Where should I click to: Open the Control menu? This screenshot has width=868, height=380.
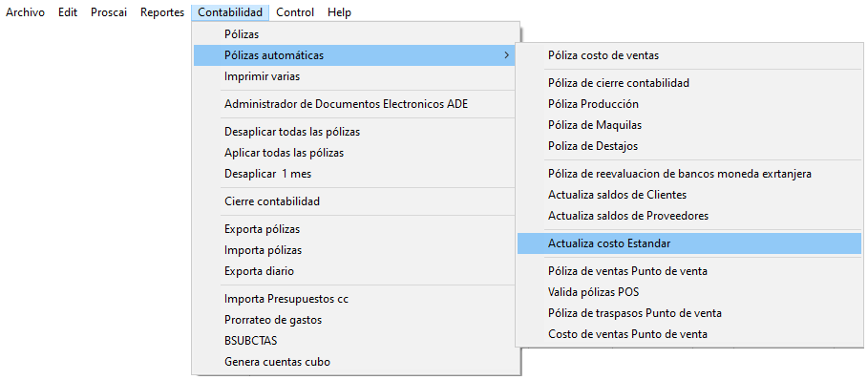point(295,12)
